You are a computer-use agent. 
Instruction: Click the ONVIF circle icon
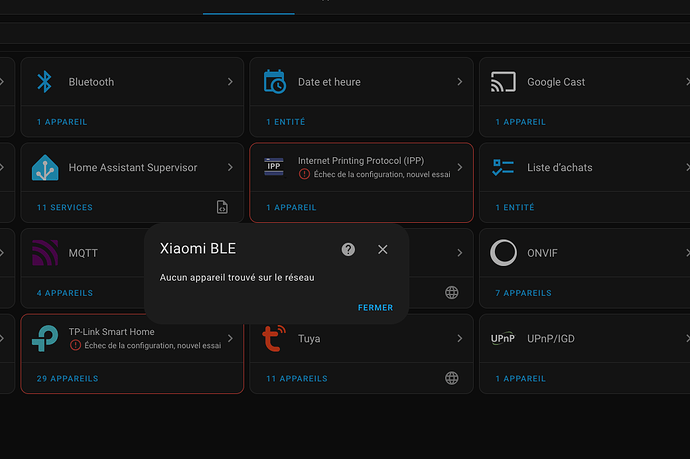[x=503, y=253]
